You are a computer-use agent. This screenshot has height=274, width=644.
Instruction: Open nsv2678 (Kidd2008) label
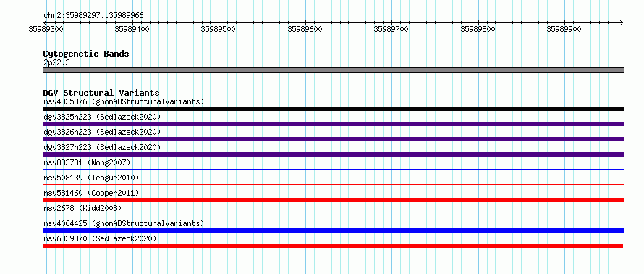[x=82, y=208]
